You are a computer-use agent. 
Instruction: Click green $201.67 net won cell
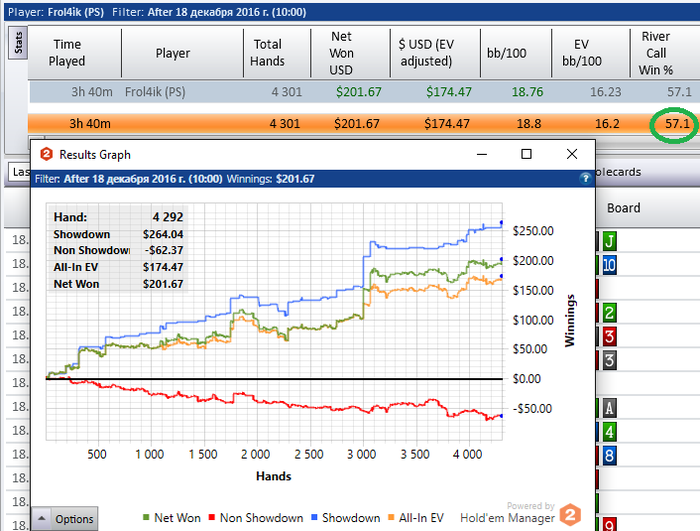tap(358, 92)
